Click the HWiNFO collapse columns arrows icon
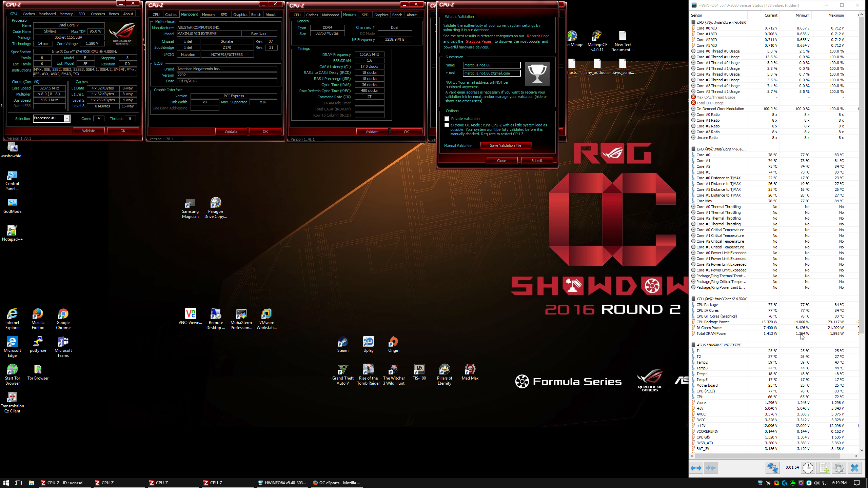This screenshot has height=488, width=868. pos(711,468)
